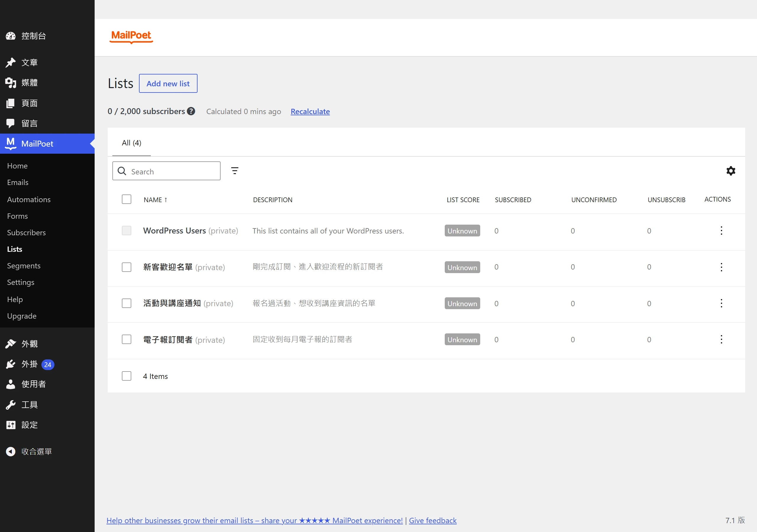Screen dimensions: 757x532
Task: Click the UNCONFIRMED column header
Action: click(594, 200)
